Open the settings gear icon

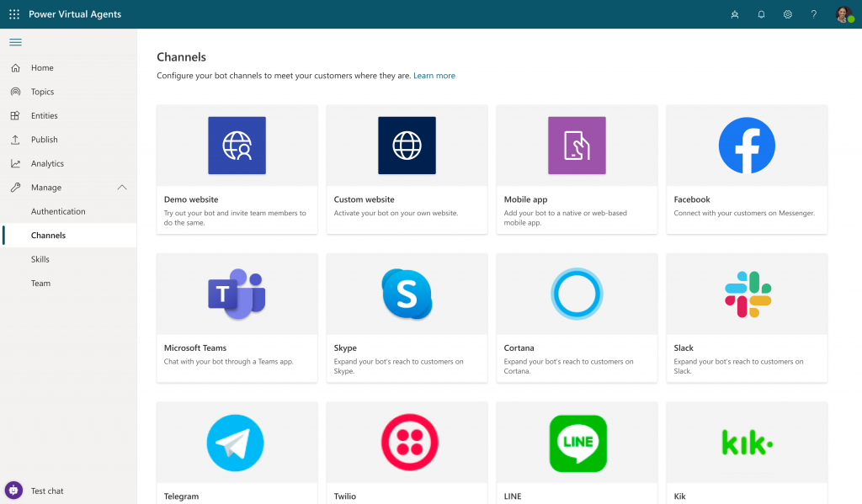(787, 15)
